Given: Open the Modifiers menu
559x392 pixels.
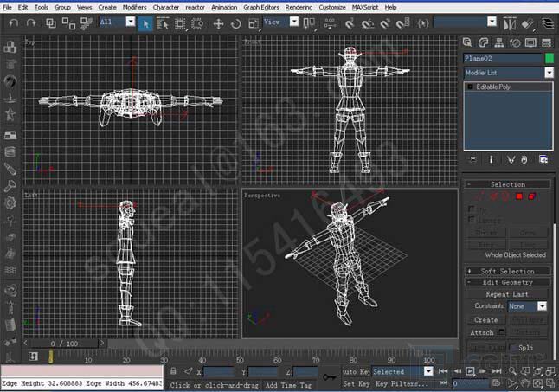Looking at the screenshot, I should pyautogui.click(x=134, y=7).
